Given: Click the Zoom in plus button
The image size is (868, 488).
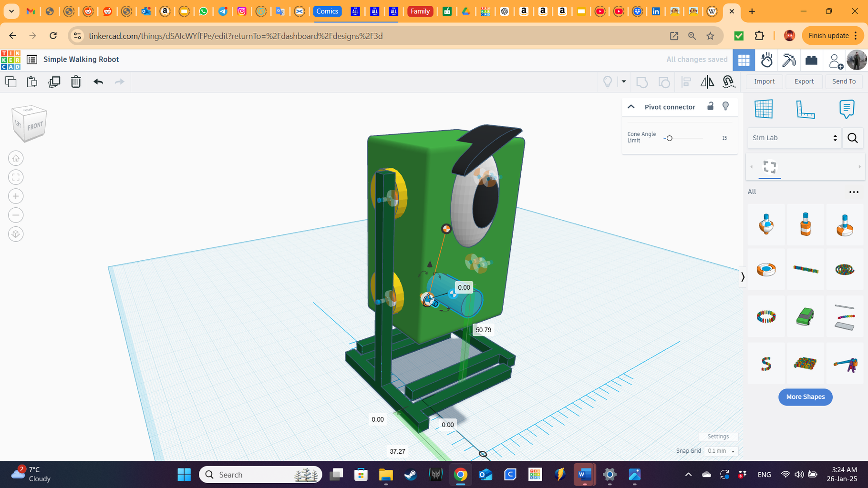Looking at the screenshot, I should coord(16,196).
